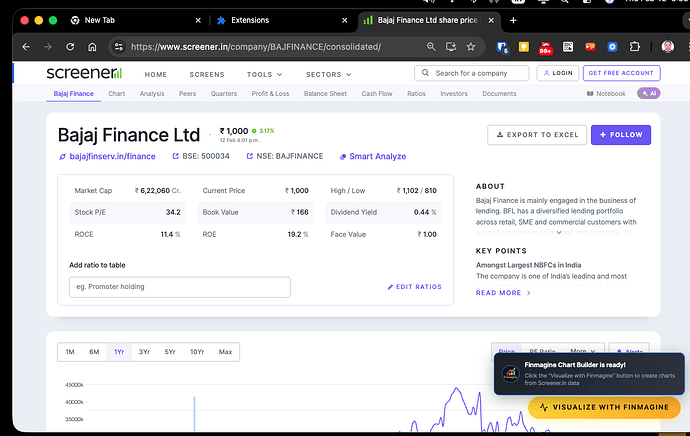This screenshot has width=690, height=436.
Task: Open BSE: 500034 link
Action: click(x=201, y=156)
